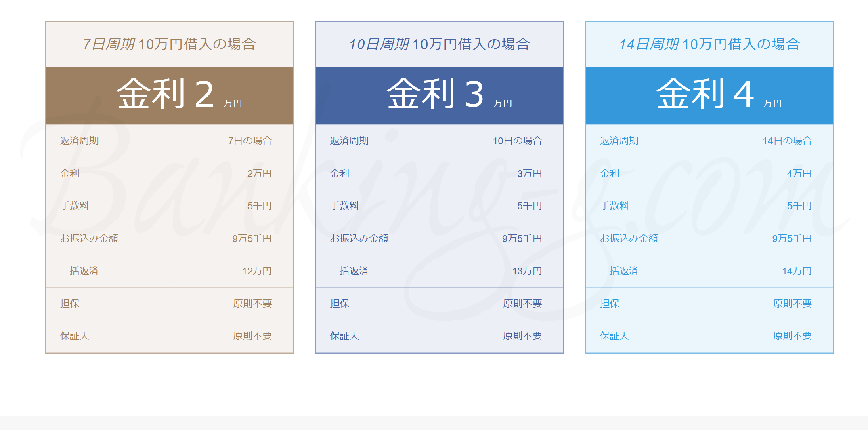This screenshot has width=868, height=430.
Task: Click the 10日周期 10万円借入の場合 heading
Action: [439, 44]
